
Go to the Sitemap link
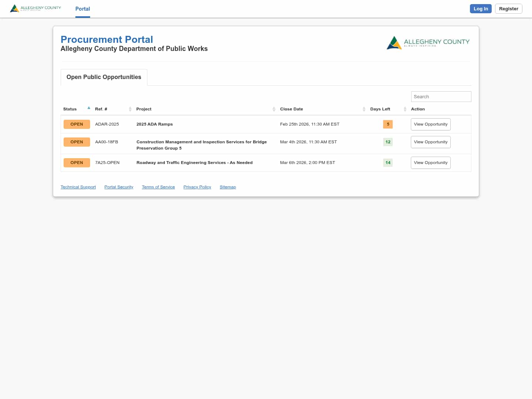(x=228, y=187)
